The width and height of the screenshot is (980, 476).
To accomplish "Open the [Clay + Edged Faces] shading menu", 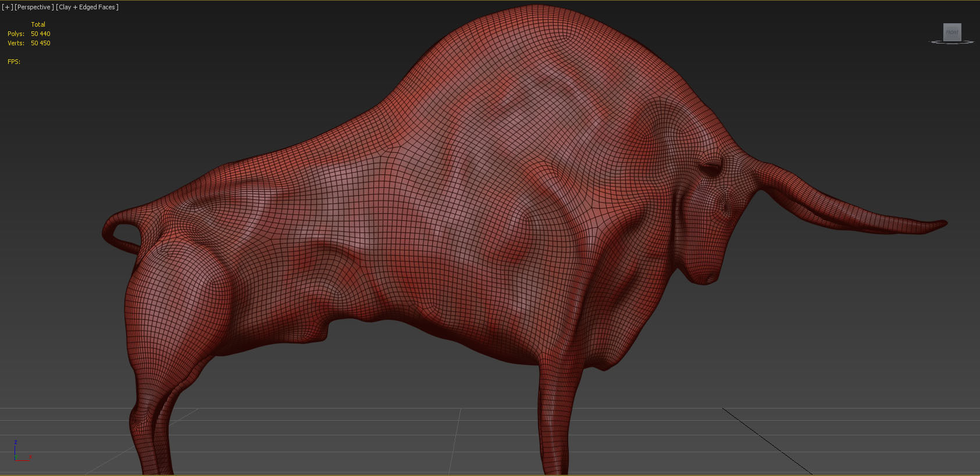I will 87,7.
